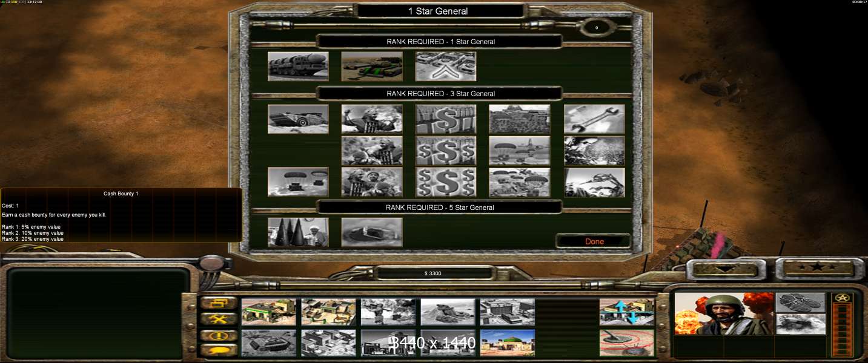Select the three dollar signs Cash Bounty icon
Screen dimensions: 868x363
446,151
